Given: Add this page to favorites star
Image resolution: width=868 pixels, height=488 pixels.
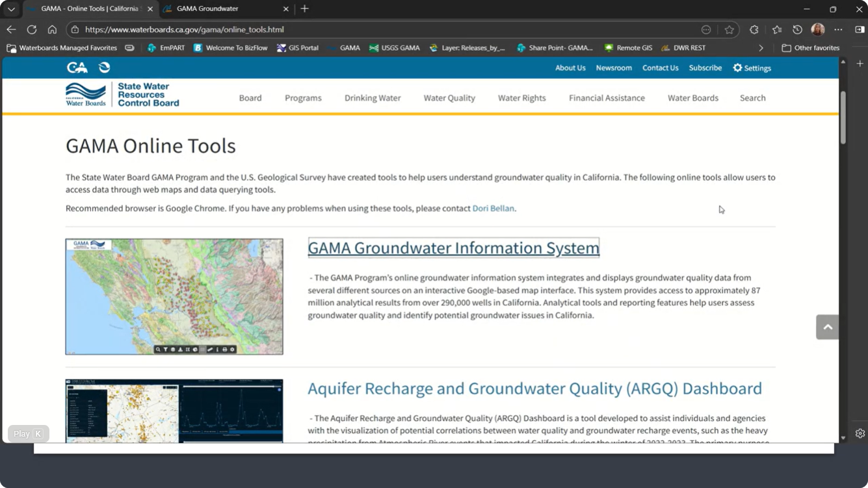Looking at the screenshot, I should tap(729, 29).
